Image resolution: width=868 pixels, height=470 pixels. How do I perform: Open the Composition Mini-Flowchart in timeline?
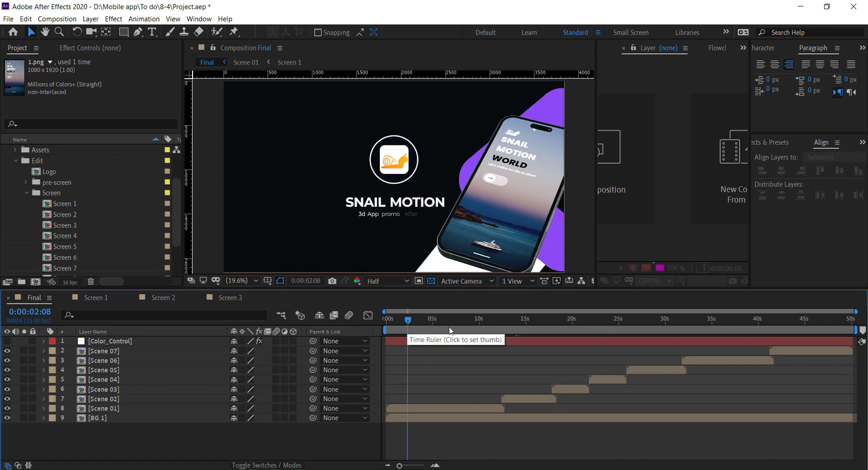pyautogui.click(x=281, y=315)
